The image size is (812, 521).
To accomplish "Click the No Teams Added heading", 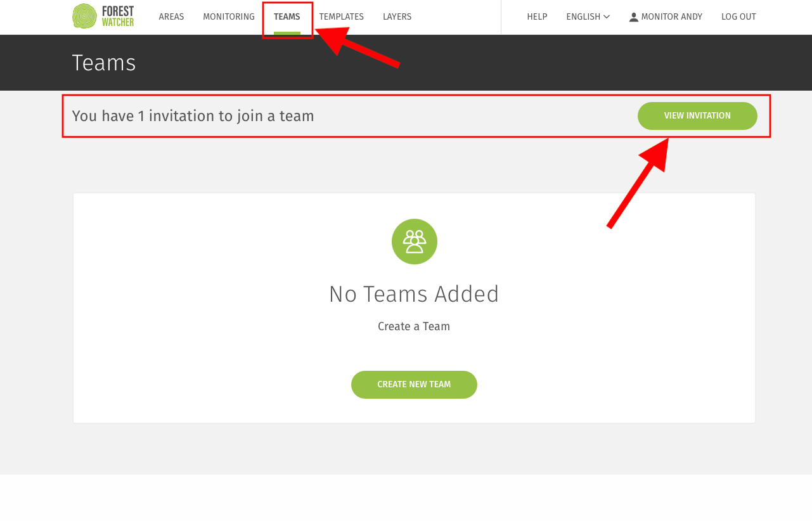I will click(x=414, y=294).
